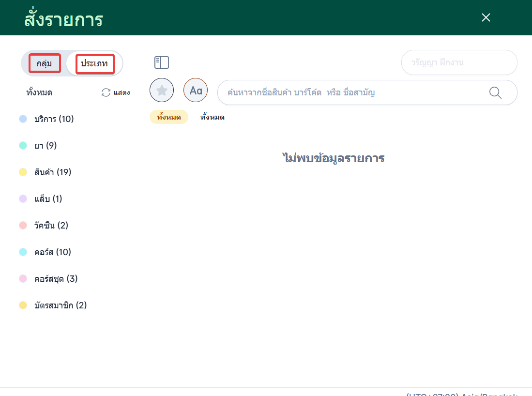Click the แสดง refresh label
532x396 pixels.
(x=122, y=92)
